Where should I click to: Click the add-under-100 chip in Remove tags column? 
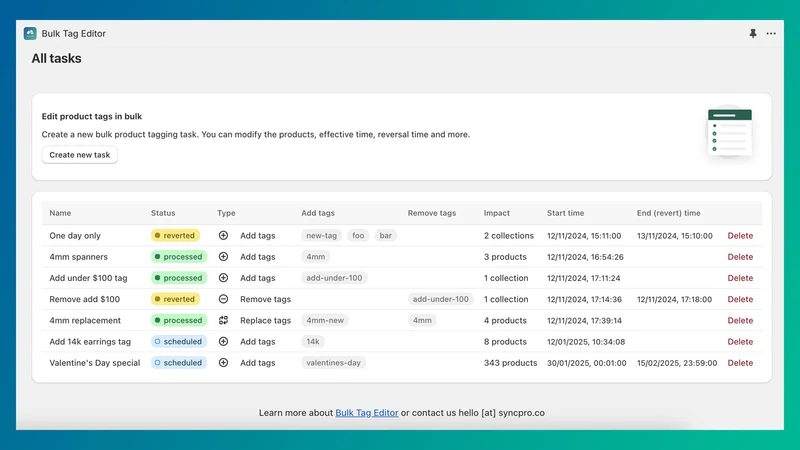tap(440, 299)
